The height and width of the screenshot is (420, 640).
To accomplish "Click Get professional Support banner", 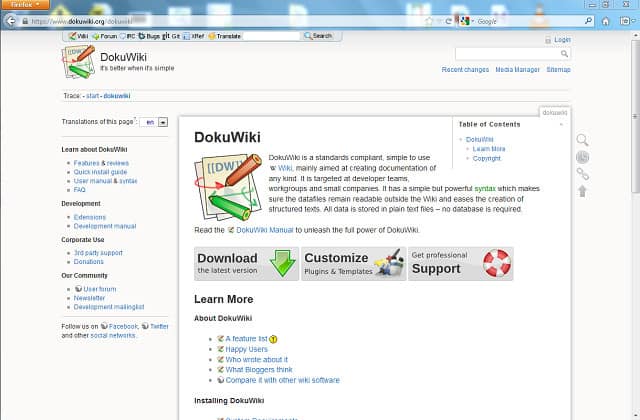I will pos(460,264).
